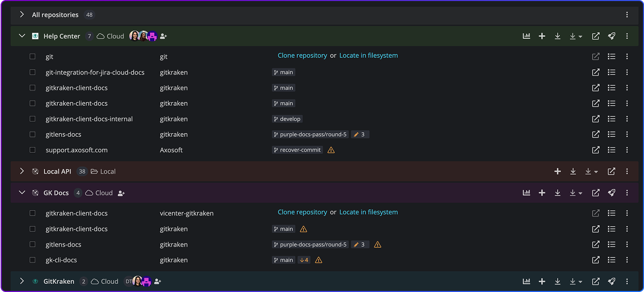Open the list details icon for gk-cli-docs
This screenshot has width=644, height=292.
(611, 260)
